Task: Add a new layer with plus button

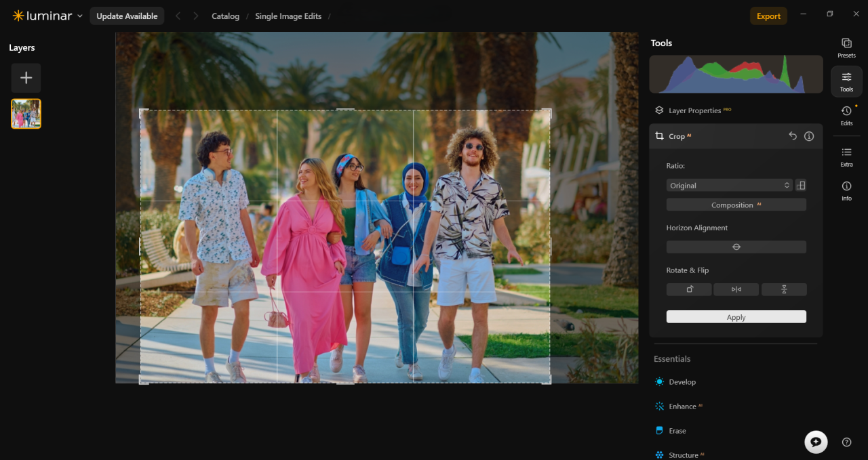Action: (26, 78)
